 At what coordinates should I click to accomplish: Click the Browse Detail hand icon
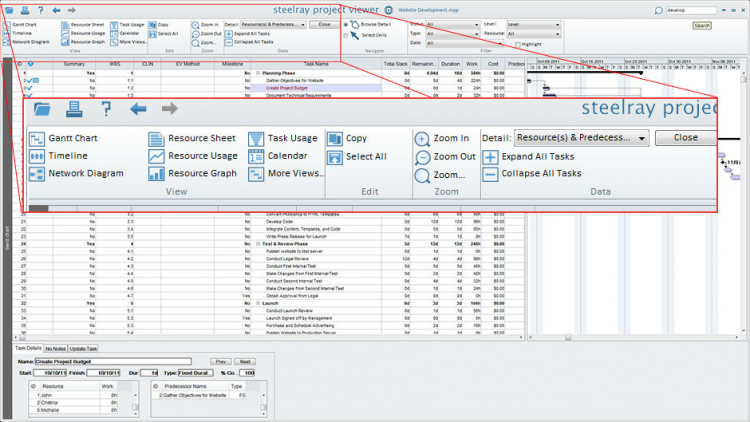tap(354, 24)
